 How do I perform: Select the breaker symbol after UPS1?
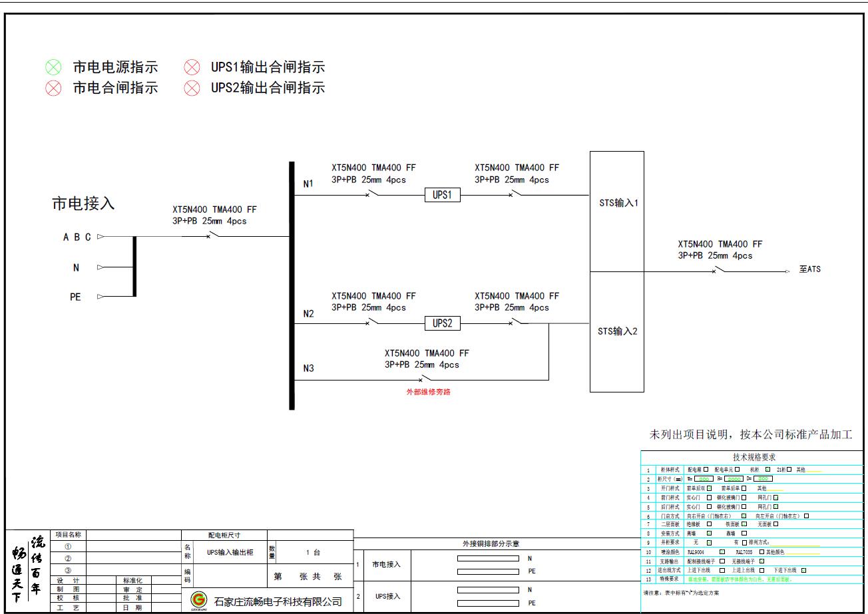coord(515,194)
